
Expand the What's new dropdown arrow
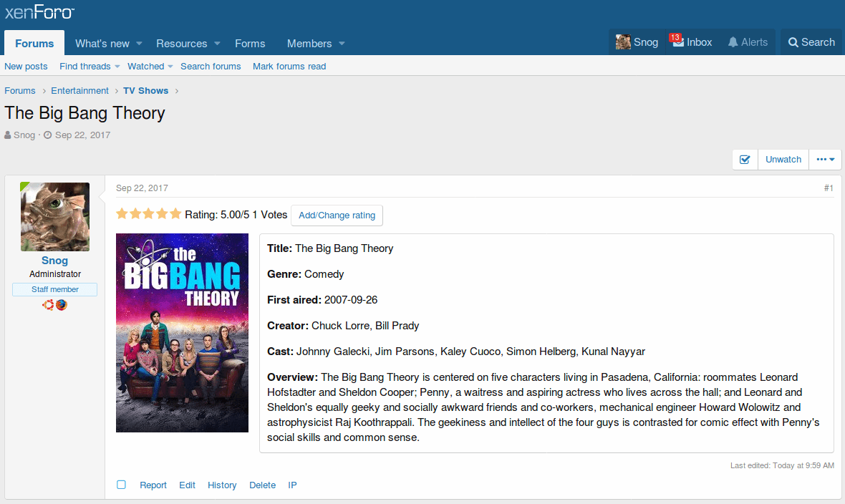(x=140, y=44)
